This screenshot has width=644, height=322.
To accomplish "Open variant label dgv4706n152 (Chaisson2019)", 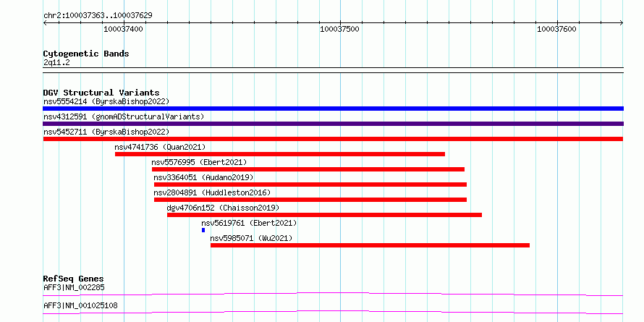I will coord(223,208).
